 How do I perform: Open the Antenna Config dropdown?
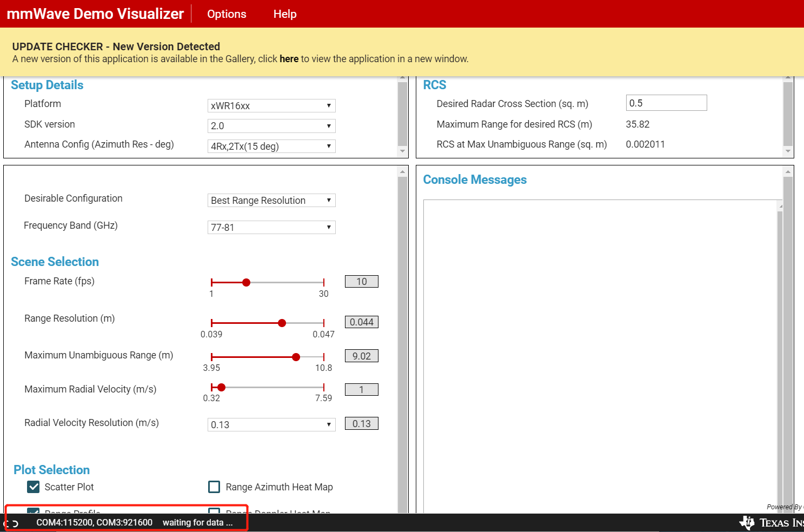[271, 147]
